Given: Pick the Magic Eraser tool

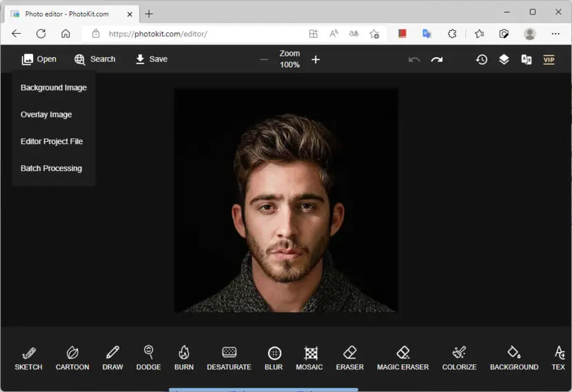Looking at the screenshot, I should click(x=402, y=358).
